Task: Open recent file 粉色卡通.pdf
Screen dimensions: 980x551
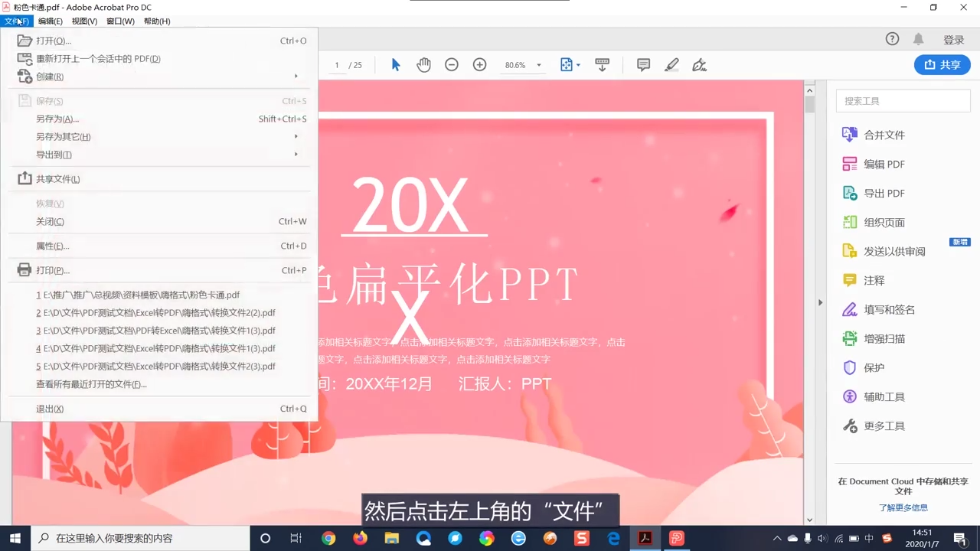Action: pos(160,295)
